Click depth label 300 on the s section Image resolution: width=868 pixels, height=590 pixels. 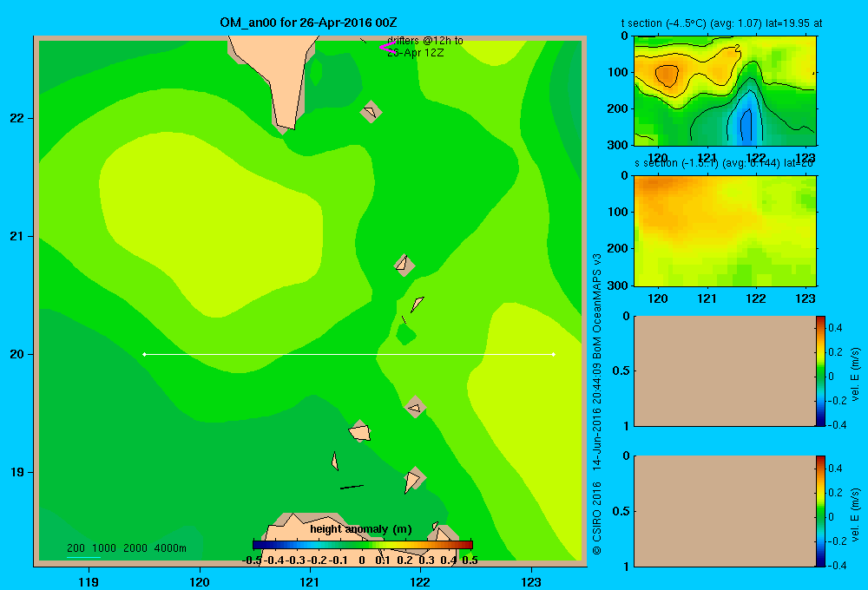pos(618,285)
